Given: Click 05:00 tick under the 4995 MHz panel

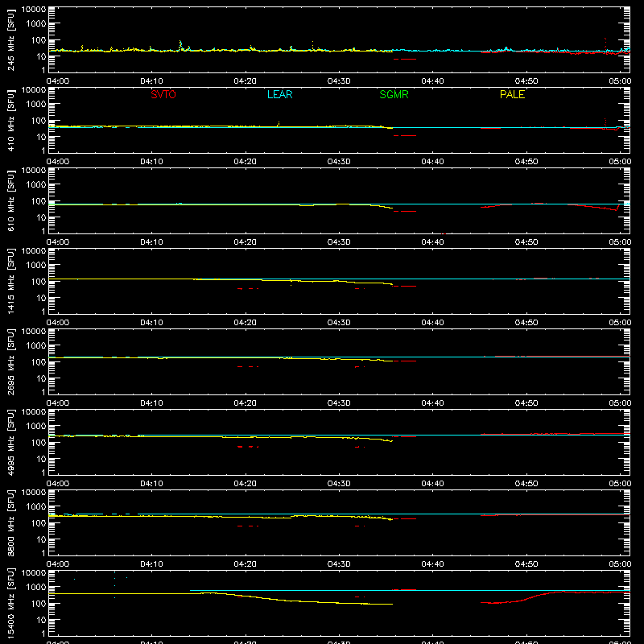Looking at the screenshot, I should pos(620,484).
